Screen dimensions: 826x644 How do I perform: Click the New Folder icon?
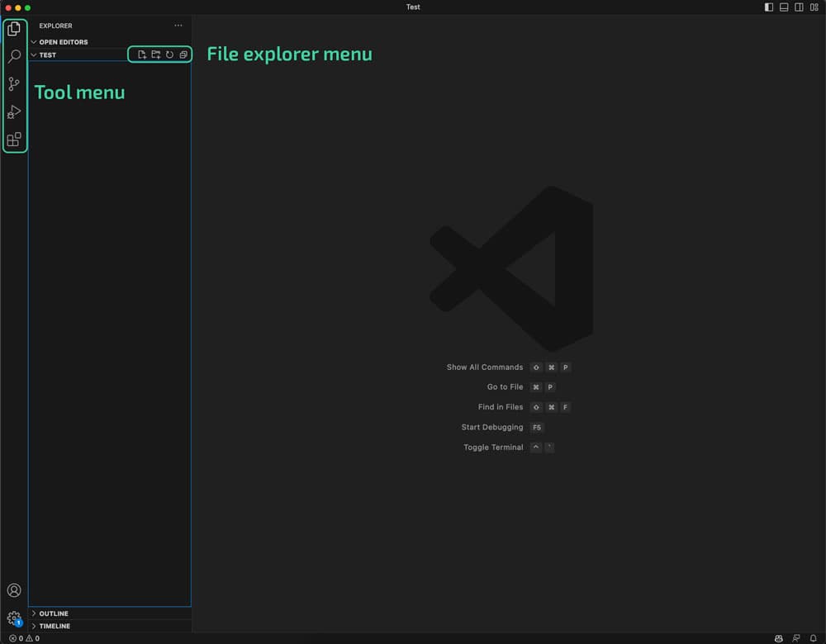point(156,54)
